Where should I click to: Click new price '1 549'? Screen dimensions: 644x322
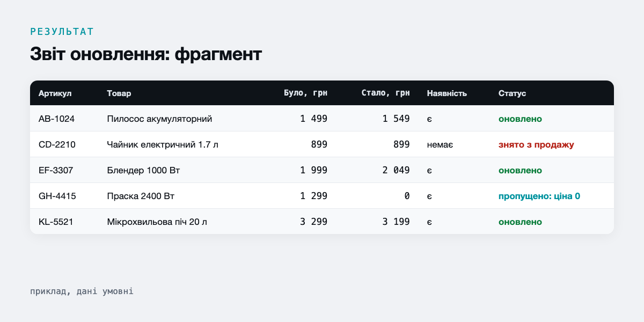pos(396,119)
